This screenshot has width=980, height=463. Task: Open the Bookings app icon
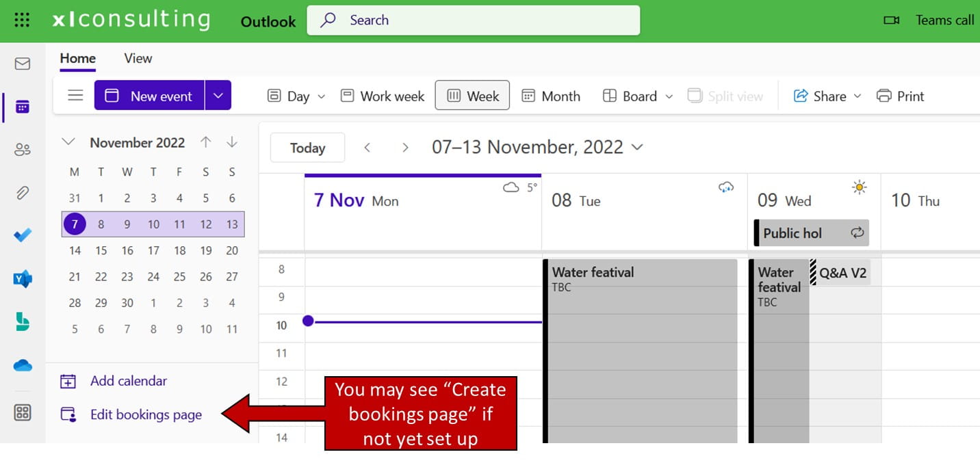tap(23, 322)
